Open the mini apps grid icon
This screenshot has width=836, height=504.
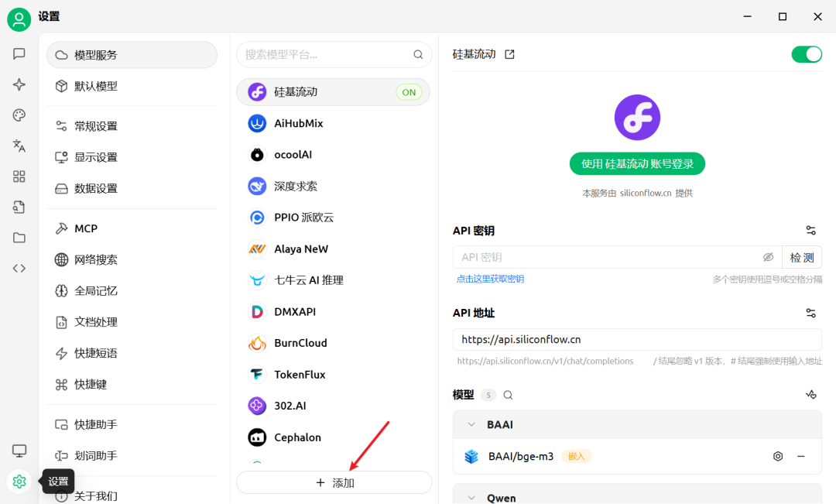[x=19, y=177]
